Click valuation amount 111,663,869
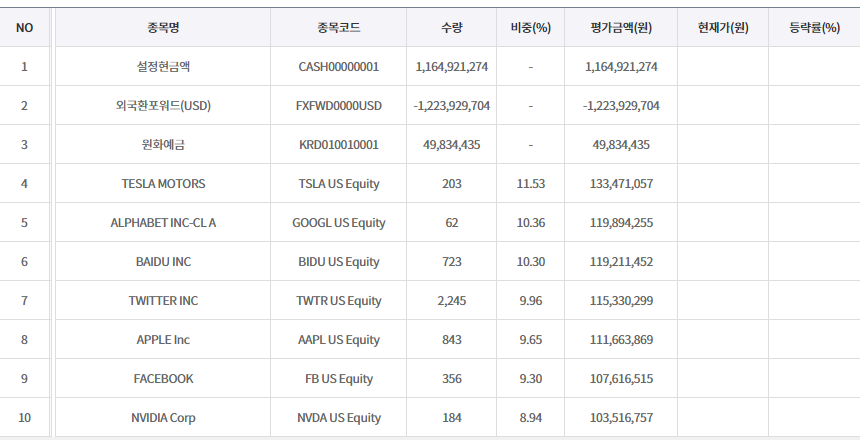This screenshot has width=865, height=440. [x=621, y=340]
